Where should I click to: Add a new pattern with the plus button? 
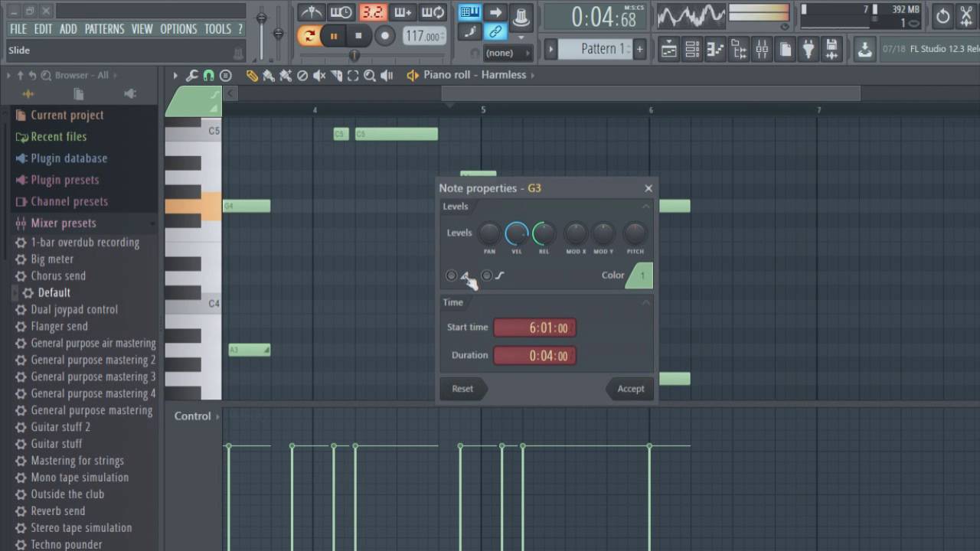click(639, 50)
